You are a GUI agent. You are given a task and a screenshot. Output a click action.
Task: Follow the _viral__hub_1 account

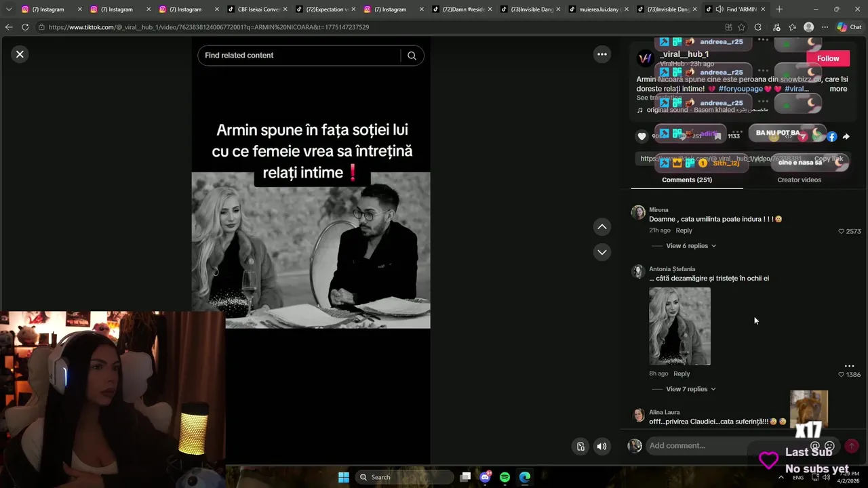(x=828, y=58)
